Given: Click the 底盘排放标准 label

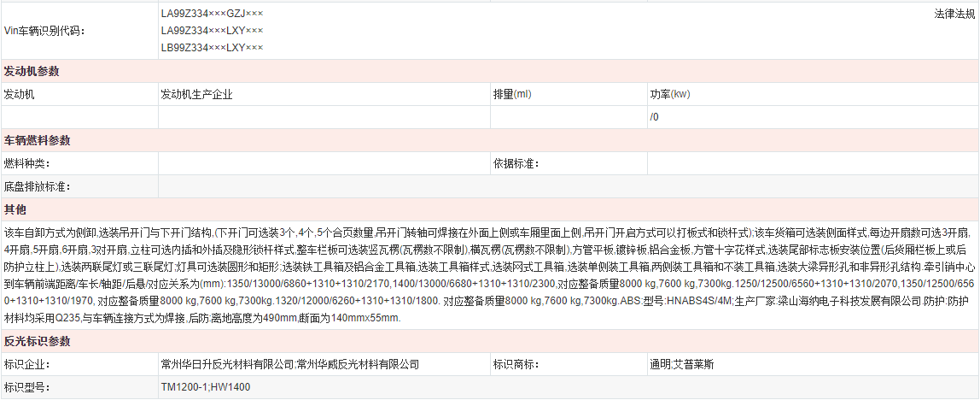Looking at the screenshot, I should click(38, 186).
